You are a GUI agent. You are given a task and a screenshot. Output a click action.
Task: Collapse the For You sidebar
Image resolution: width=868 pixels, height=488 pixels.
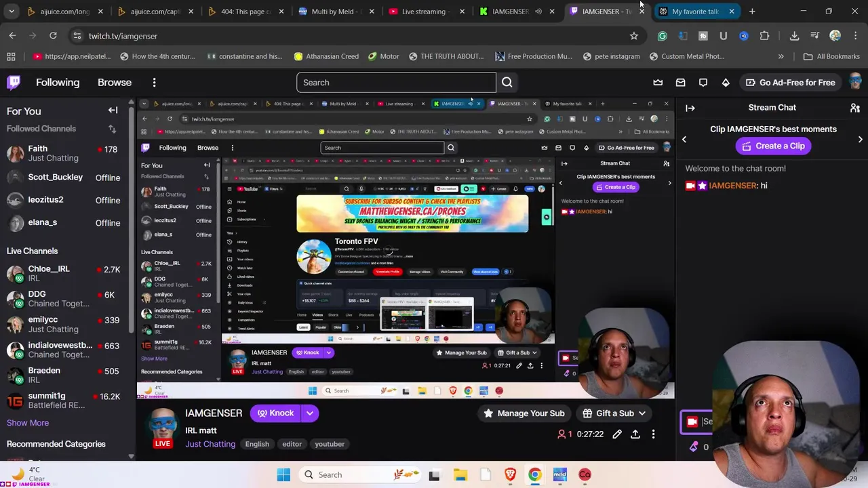pos(113,110)
